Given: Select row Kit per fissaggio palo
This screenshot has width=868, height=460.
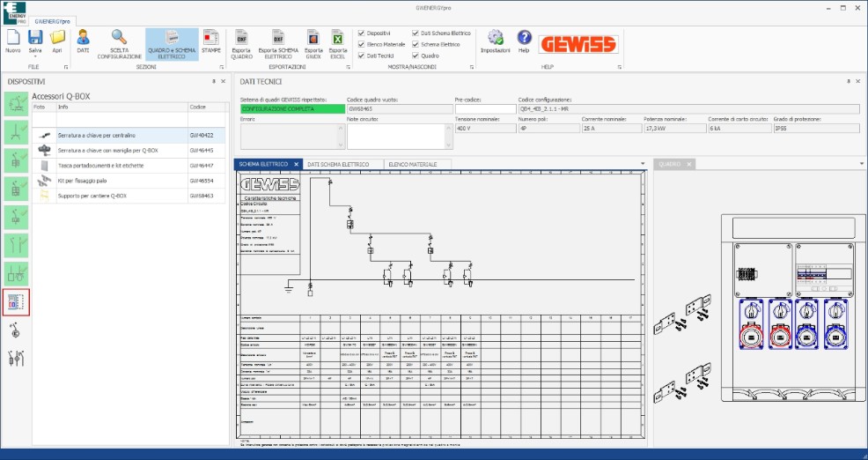Looking at the screenshot, I should [x=129, y=181].
